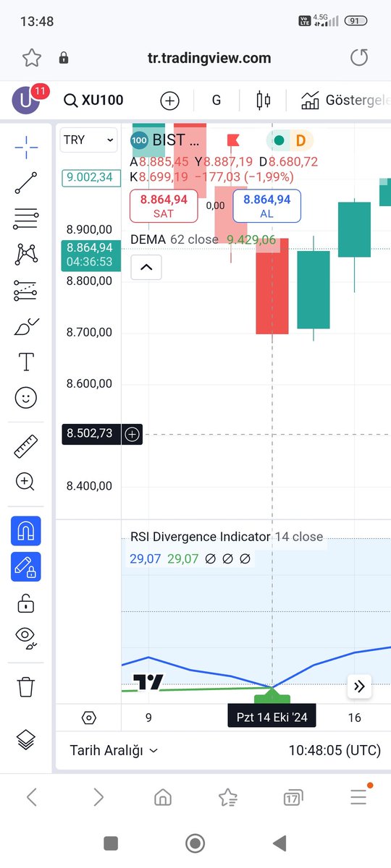Open the browser hamburger menu
This screenshot has height=868, width=391.
click(358, 797)
